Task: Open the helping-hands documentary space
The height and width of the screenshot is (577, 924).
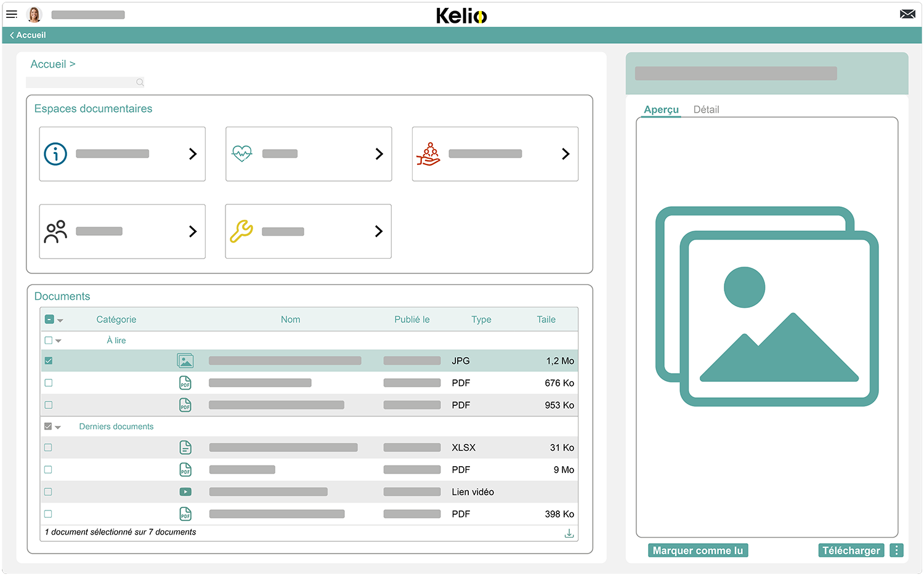Action: 428,154
